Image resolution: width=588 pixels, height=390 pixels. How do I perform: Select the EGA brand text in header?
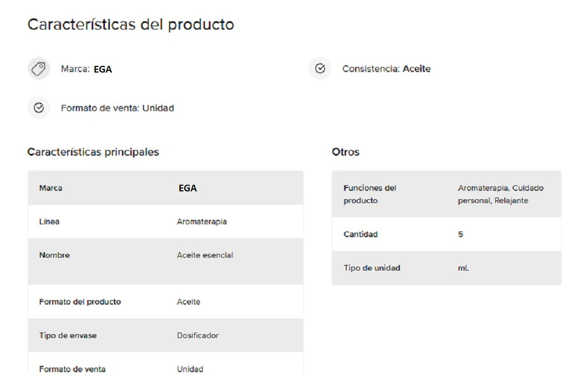pyautogui.click(x=103, y=69)
